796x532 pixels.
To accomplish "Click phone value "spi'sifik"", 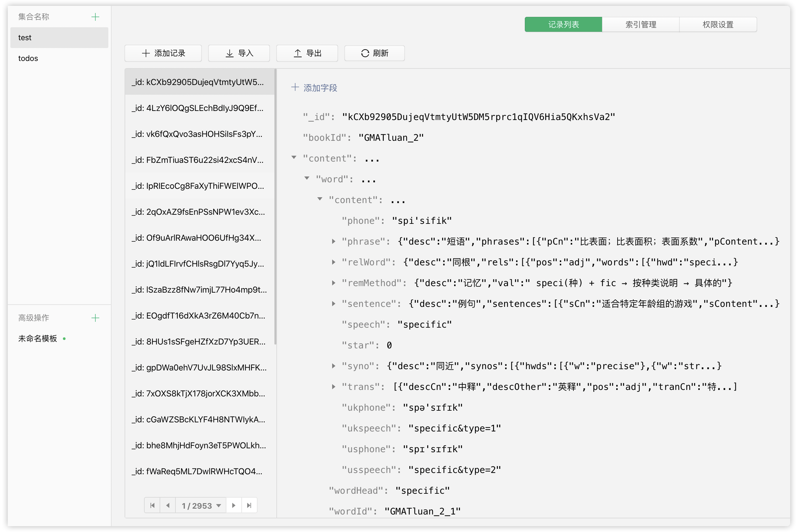I will [422, 221].
